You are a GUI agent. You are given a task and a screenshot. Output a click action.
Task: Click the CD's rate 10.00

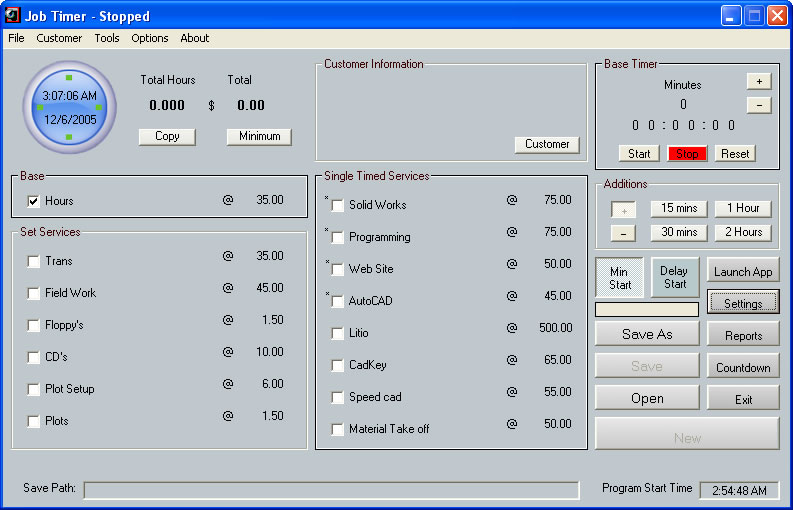point(270,352)
